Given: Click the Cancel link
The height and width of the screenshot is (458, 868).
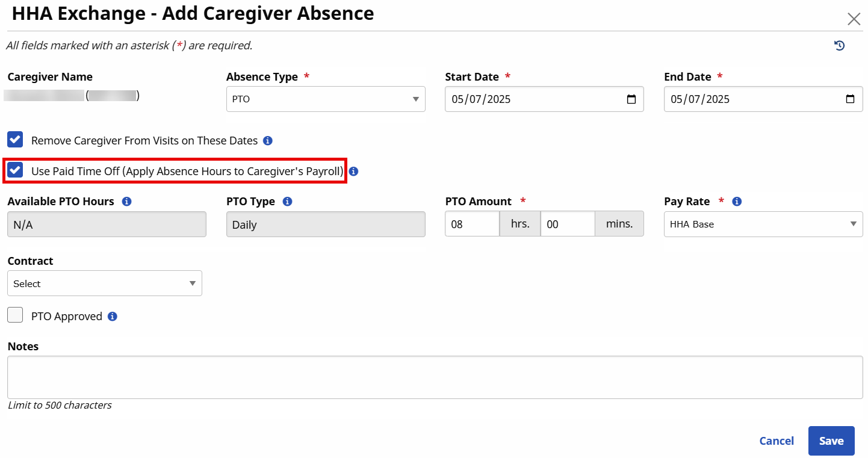Looking at the screenshot, I should point(776,441).
